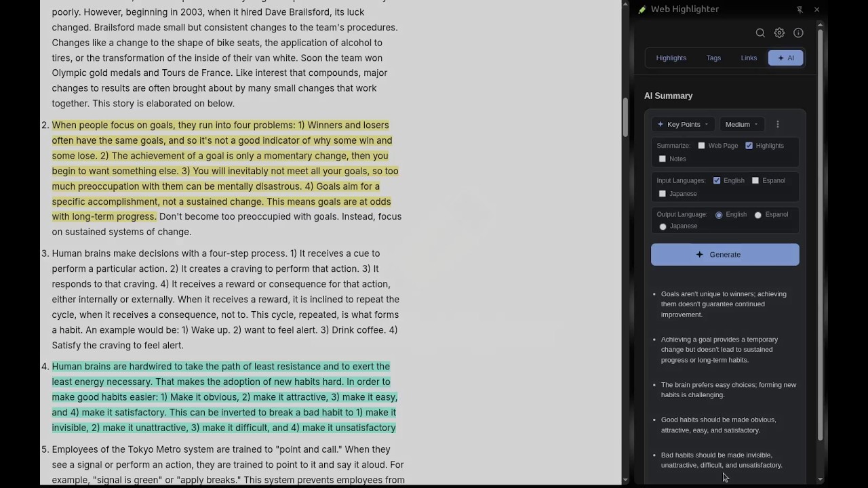The width and height of the screenshot is (868, 488).
Task: Enable the Web Page summarize checkbox
Action: pos(702,146)
